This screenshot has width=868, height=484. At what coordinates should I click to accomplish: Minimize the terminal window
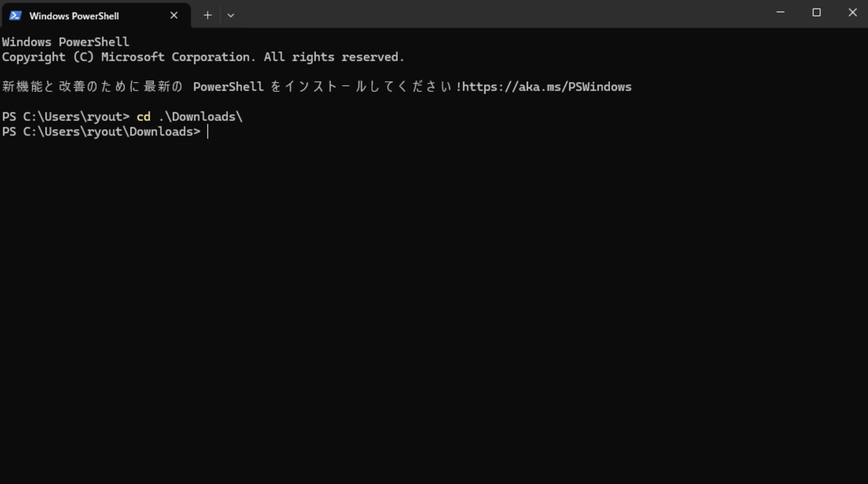click(780, 13)
